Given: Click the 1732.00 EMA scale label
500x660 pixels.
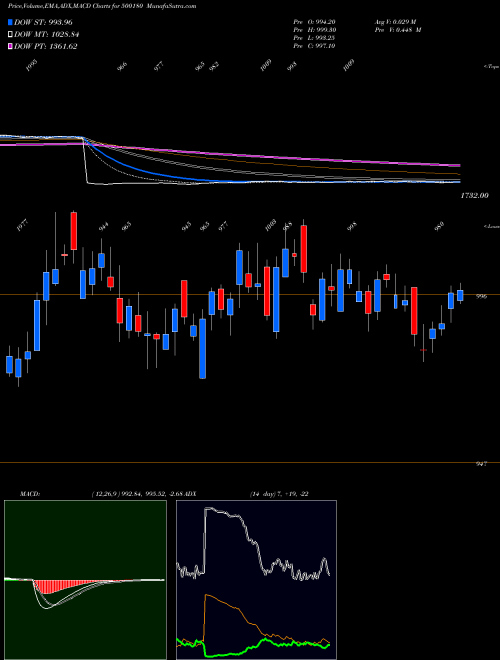Looking at the screenshot, I should [x=474, y=196].
